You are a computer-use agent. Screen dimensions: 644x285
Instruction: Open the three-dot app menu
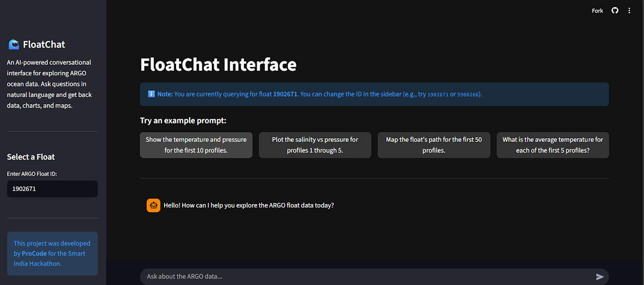tap(629, 11)
